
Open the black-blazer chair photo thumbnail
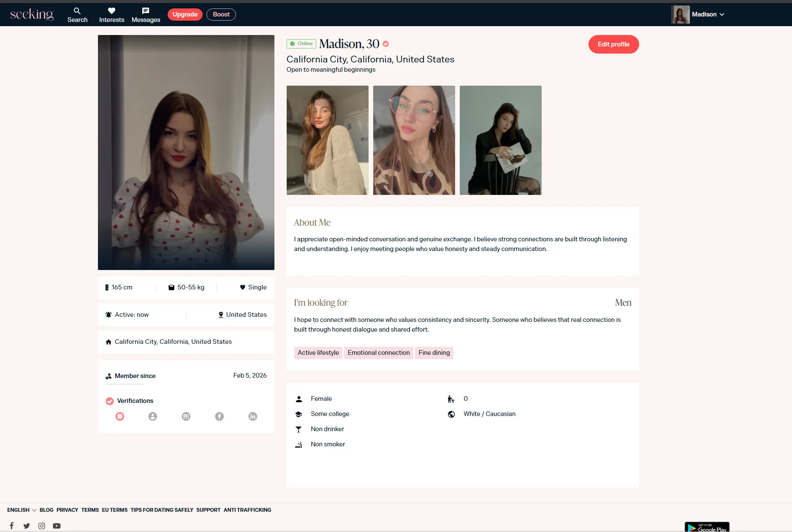point(500,140)
